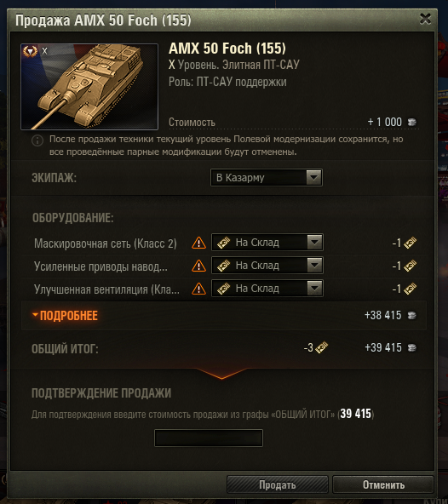Click warning icon for Улучшенная вентиляция

[x=198, y=289]
